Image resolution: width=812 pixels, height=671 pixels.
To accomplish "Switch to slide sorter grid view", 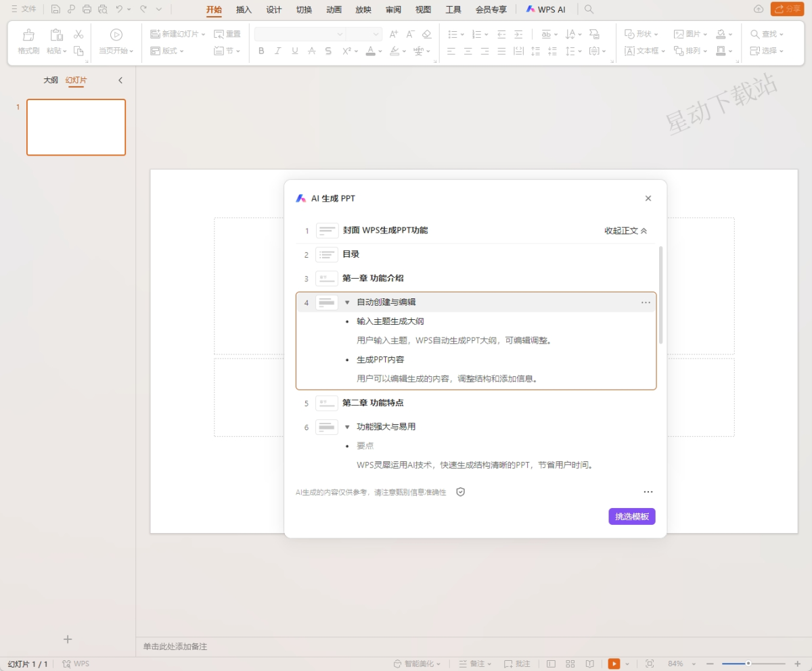I will click(570, 664).
